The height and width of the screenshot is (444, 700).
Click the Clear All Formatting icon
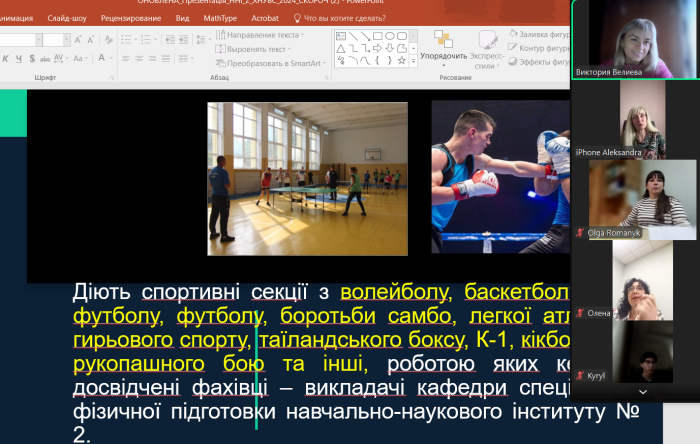coord(110,40)
